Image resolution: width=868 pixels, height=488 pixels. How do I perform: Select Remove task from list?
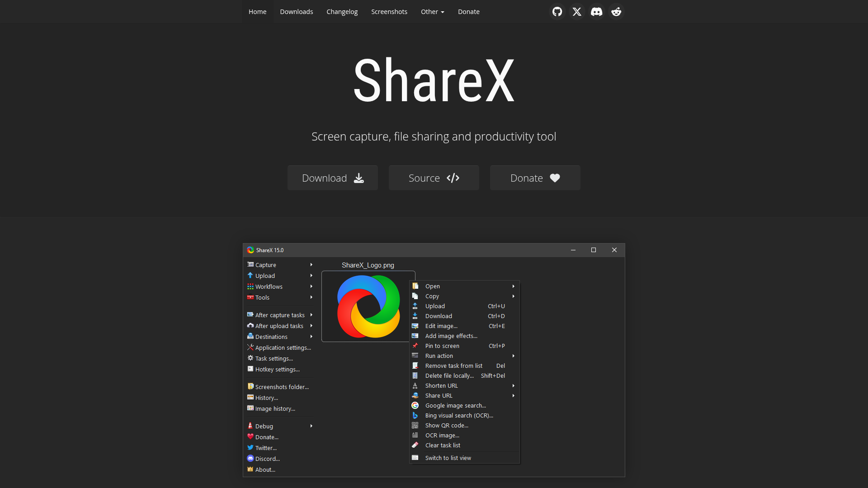[453, 366]
